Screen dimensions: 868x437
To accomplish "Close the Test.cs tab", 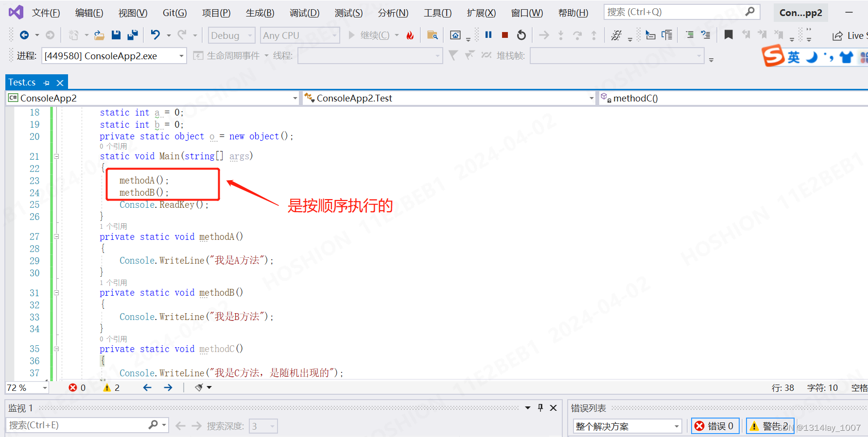I will (60, 83).
